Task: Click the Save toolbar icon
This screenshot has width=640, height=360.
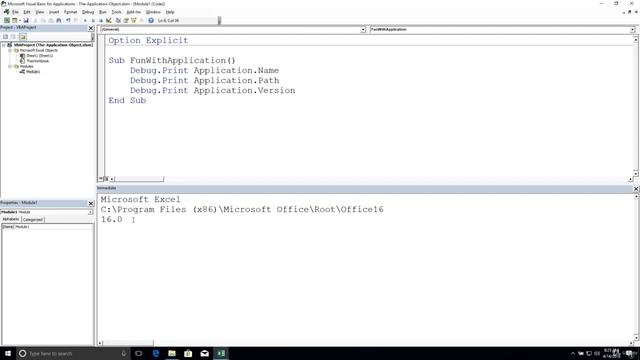Action: pos(26,20)
